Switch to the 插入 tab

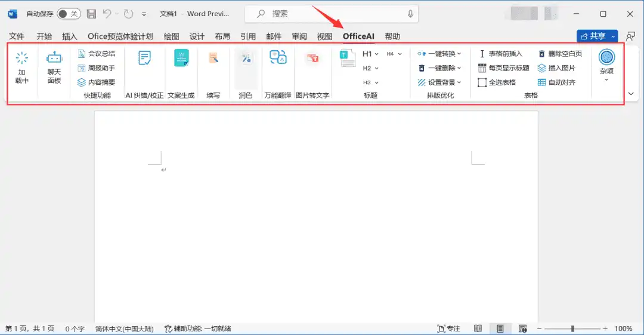click(69, 36)
